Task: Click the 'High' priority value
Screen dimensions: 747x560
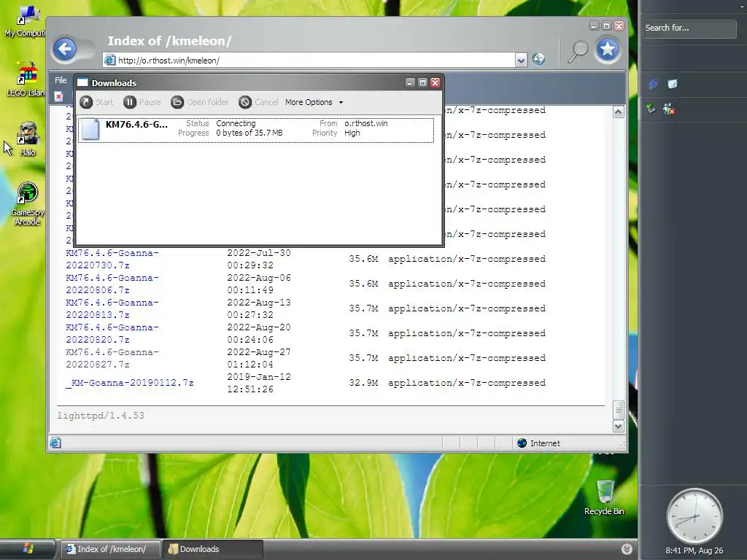Action: coord(352,133)
